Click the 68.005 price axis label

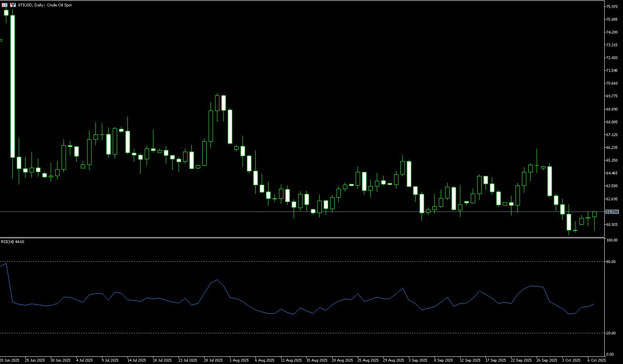(x=612, y=122)
